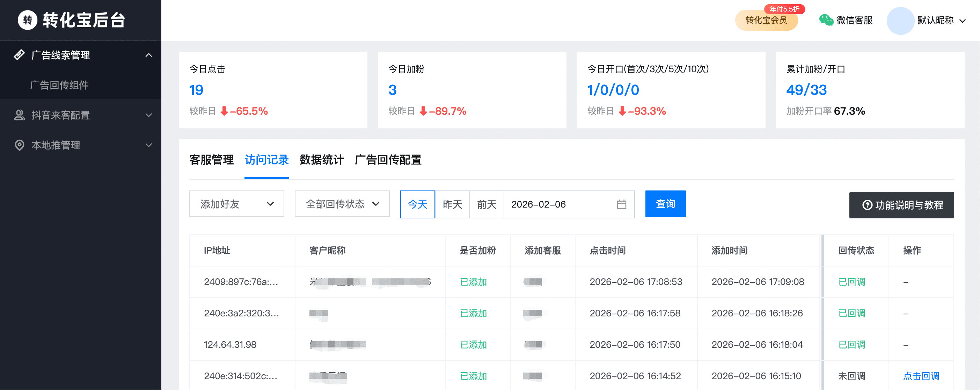Select the 昨天 date filter
Screen dimensions: 980x390
coord(452,204)
